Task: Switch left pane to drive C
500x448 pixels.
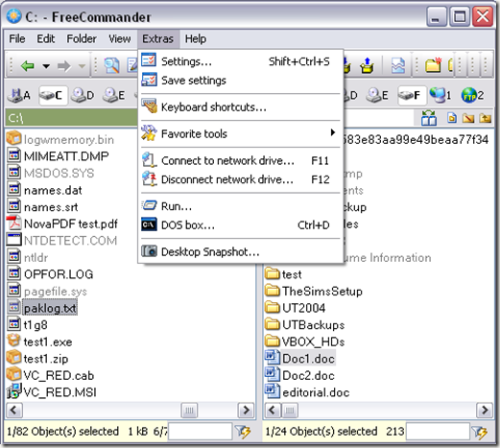Action: click(x=53, y=95)
